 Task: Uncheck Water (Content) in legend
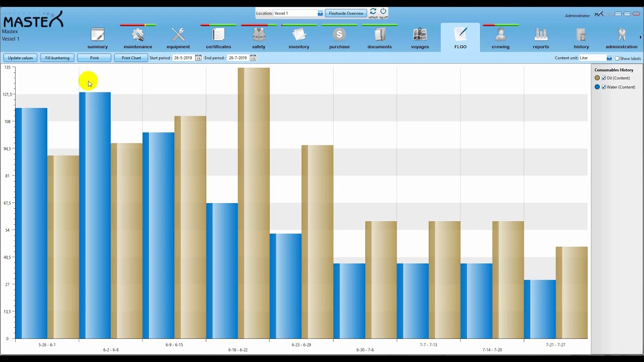pyautogui.click(x=604, y=87)
